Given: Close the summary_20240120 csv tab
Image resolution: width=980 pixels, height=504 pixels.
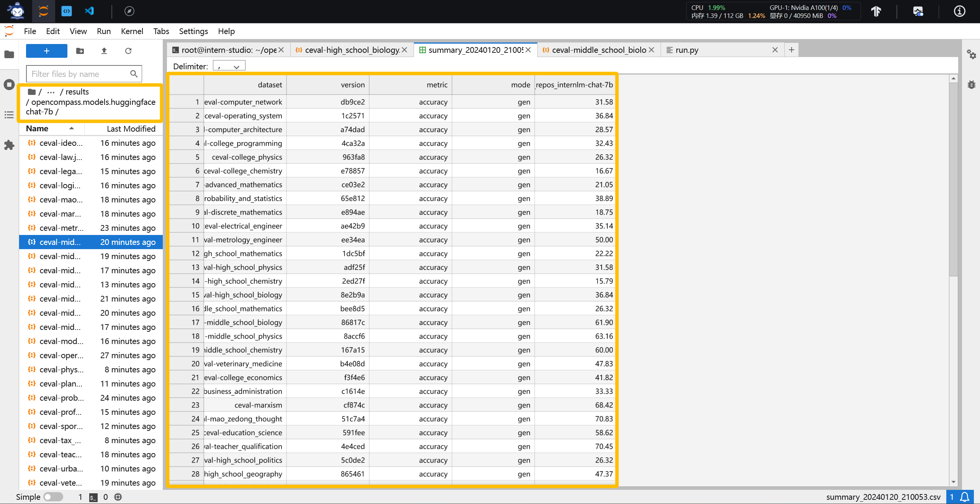Looking at the screenshot, I should click(x=528, y=50).
